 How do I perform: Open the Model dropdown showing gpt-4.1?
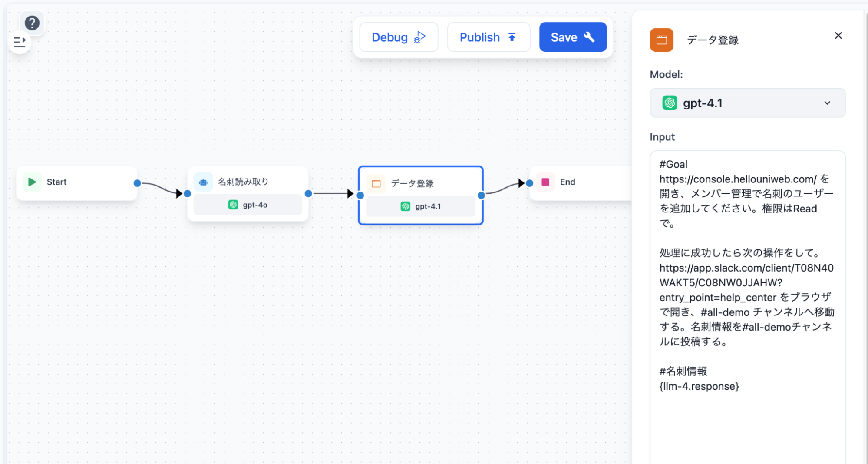point(747,103)
